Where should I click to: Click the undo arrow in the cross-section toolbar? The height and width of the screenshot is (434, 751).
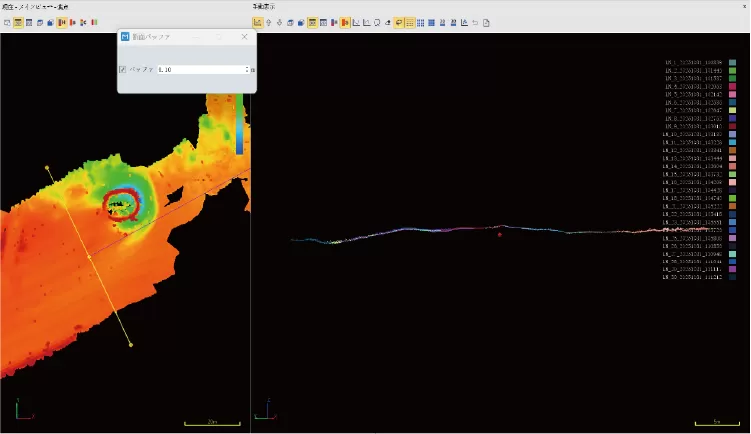click(x=474, y=21)
